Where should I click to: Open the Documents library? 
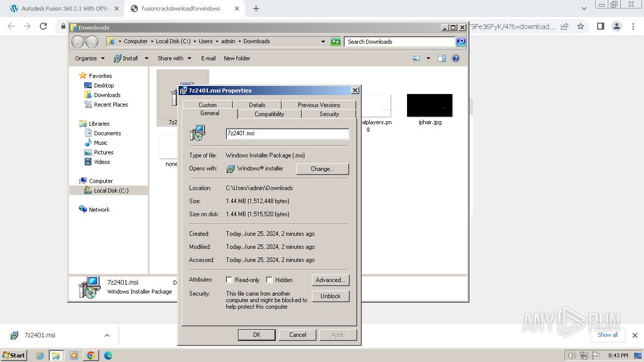point(103,133)
